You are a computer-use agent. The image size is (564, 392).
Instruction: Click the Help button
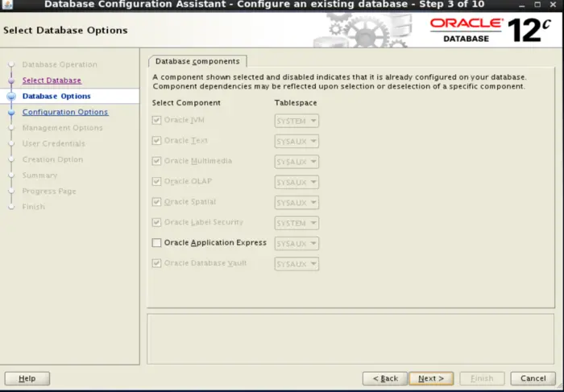(27, 378)
